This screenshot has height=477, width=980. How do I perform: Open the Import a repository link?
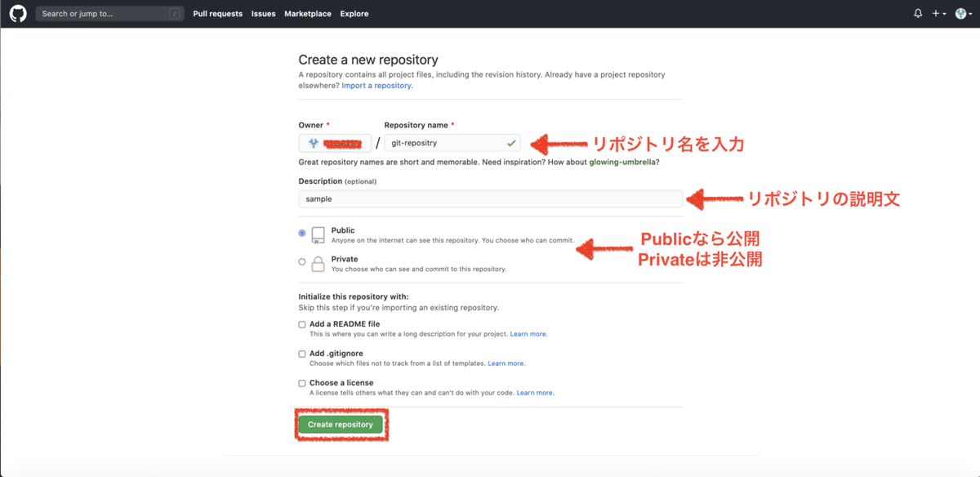[x=376, y=84]
